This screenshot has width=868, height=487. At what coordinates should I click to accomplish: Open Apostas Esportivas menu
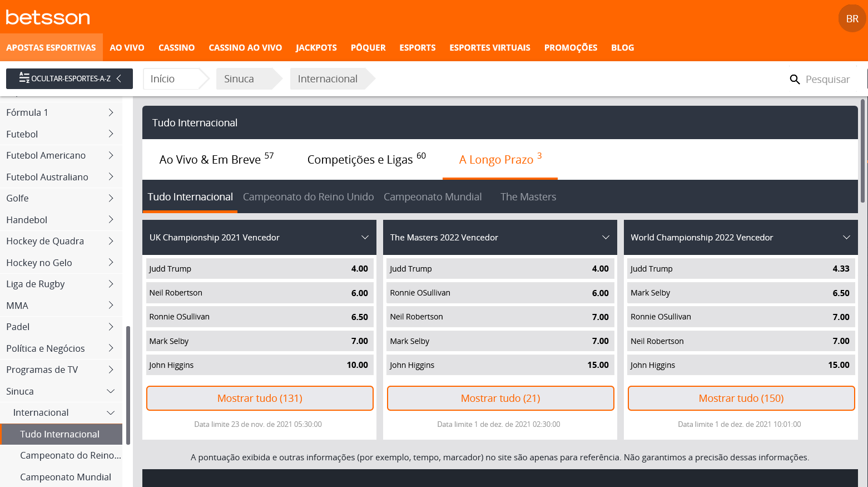[x=51, y=47]
